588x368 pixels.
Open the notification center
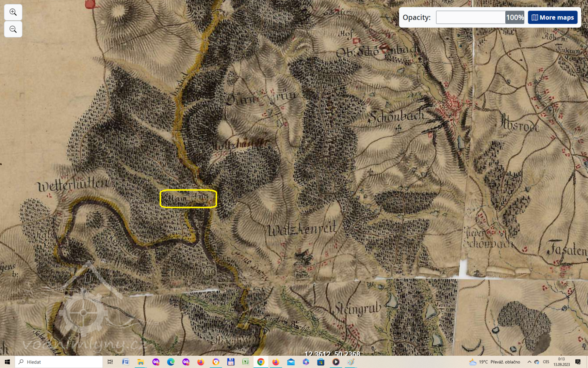578,362
